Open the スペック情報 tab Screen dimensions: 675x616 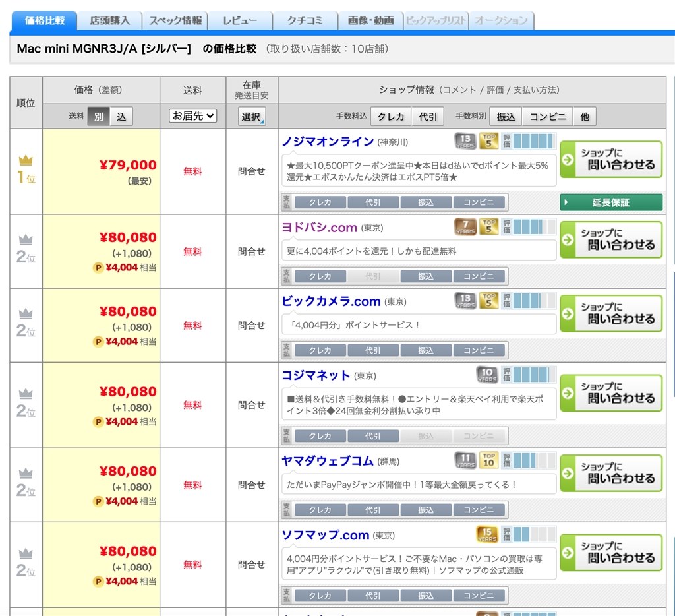coord(175,20)
